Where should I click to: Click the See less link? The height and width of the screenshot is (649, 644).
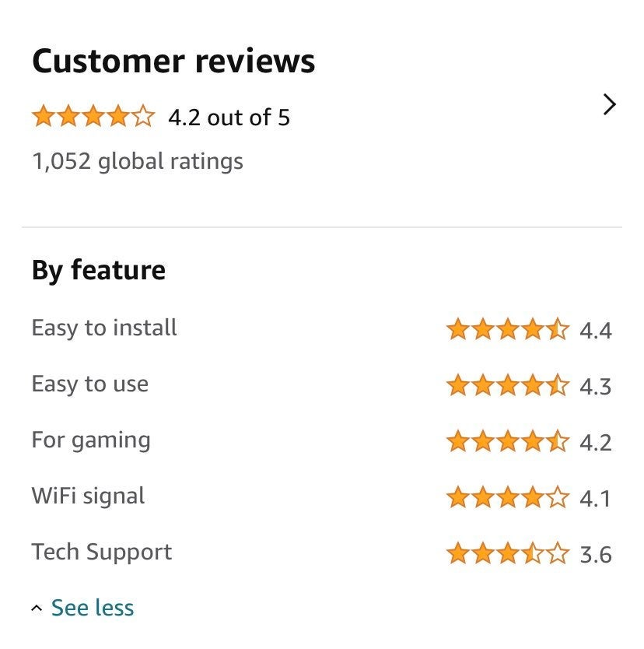tap(93, 608)
